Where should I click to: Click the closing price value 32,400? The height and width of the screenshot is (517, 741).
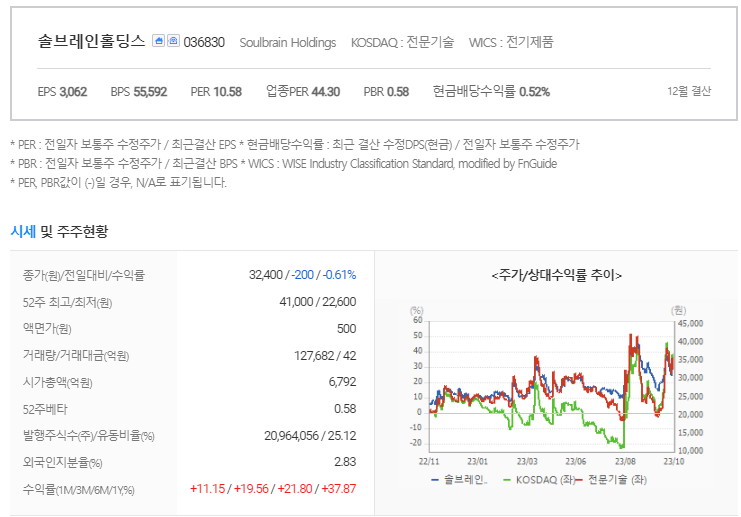266,275
